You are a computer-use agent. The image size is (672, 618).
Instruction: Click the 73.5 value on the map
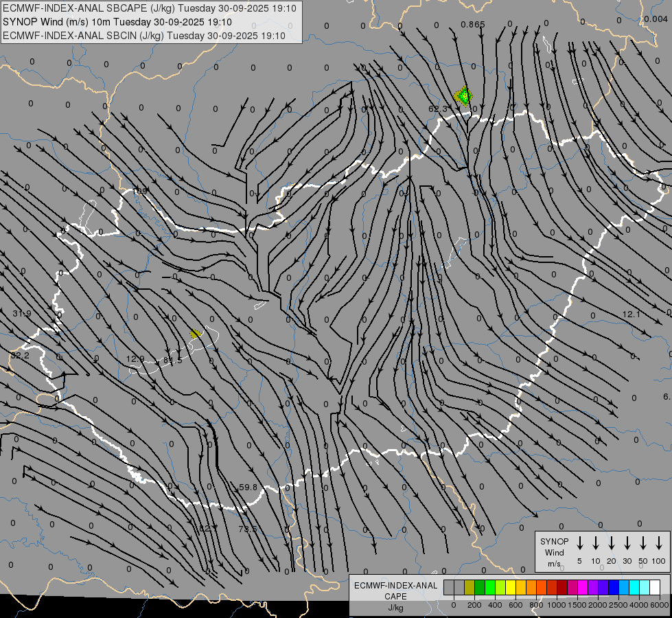click(248, 529)
